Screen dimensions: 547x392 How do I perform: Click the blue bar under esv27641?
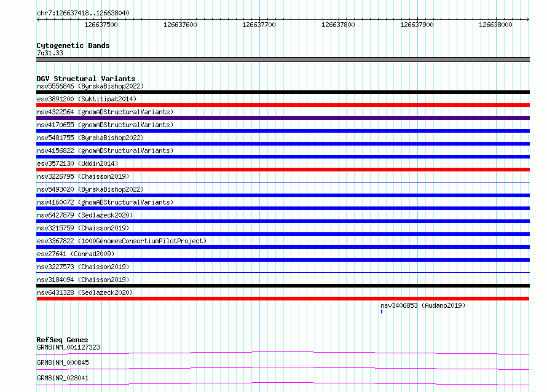tap(283, 260)
